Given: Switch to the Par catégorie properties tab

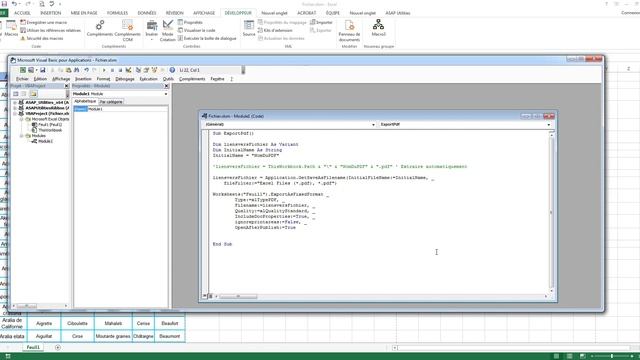Looking at the screenshot, I should [x=111, y=102].
